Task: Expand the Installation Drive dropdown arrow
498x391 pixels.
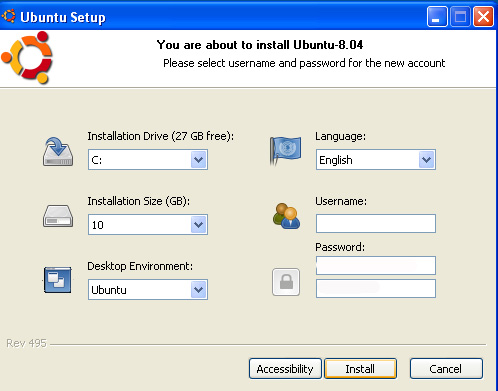Action: click(x=199, y=160)
